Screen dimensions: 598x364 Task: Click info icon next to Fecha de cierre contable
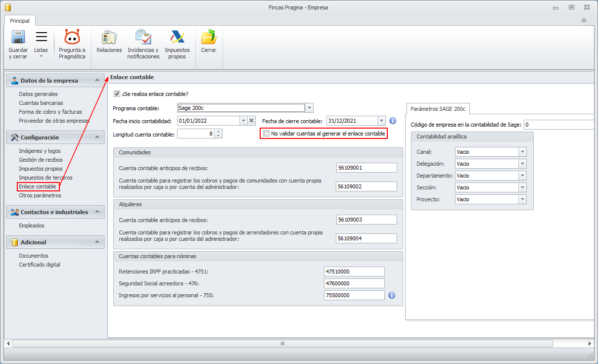(393, 121)
